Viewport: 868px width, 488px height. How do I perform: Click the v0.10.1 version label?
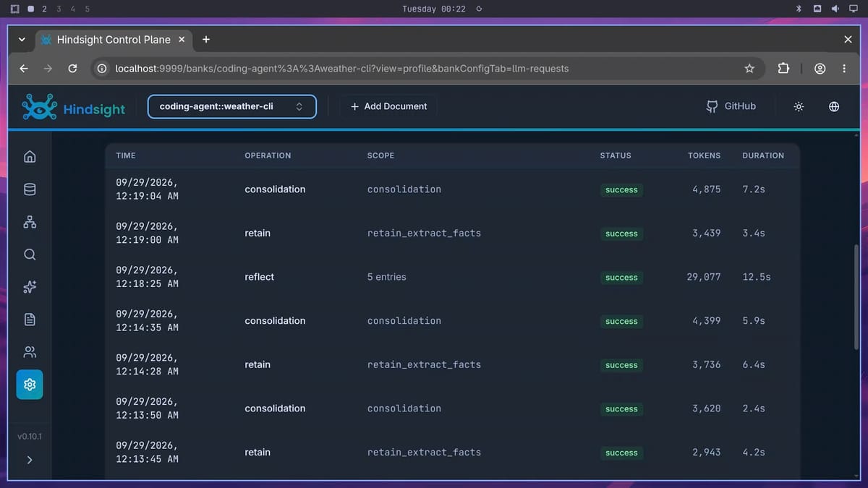[30, 437]
